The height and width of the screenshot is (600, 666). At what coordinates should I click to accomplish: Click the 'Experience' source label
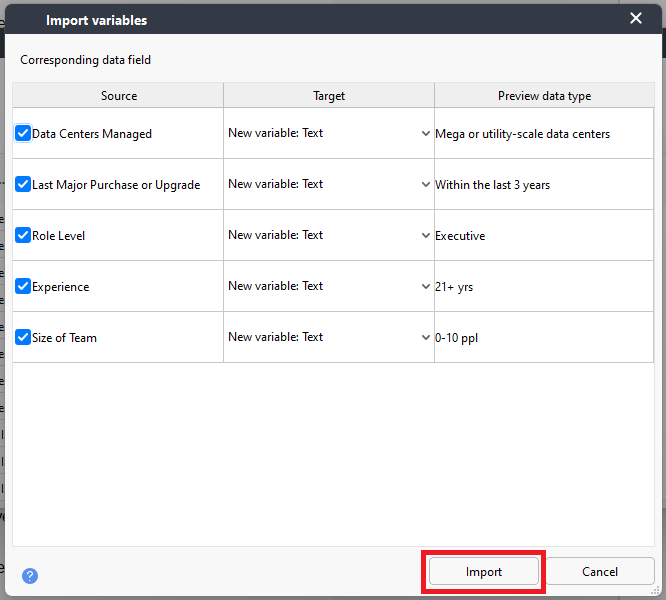pyautogui.click(x=61, y=287)
